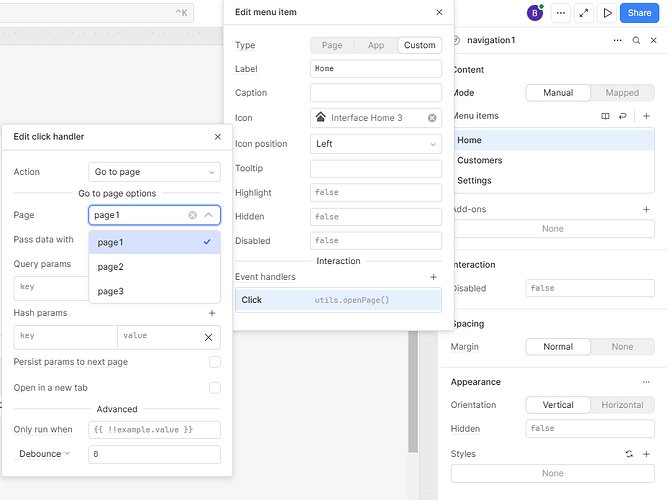668x500 pixels.
Task: Open navigation1 more options ellipsis
Action: [x=617, y=40]
